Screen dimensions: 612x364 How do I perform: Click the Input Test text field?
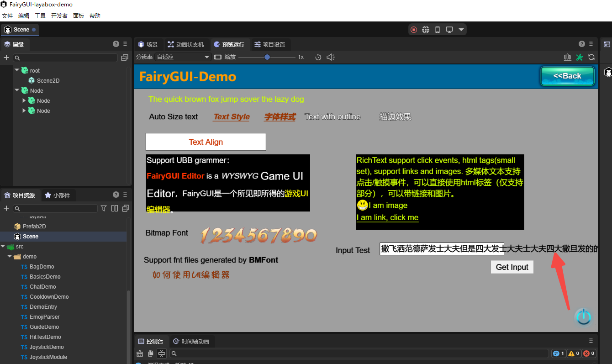pyautogui.click(x=442, y=249)
